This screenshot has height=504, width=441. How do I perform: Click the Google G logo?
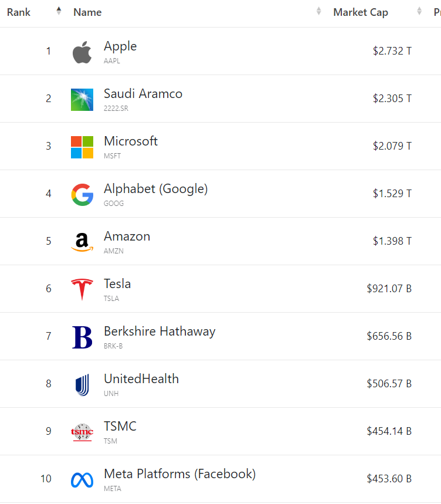pyautogui.click(x=82, y=194)
